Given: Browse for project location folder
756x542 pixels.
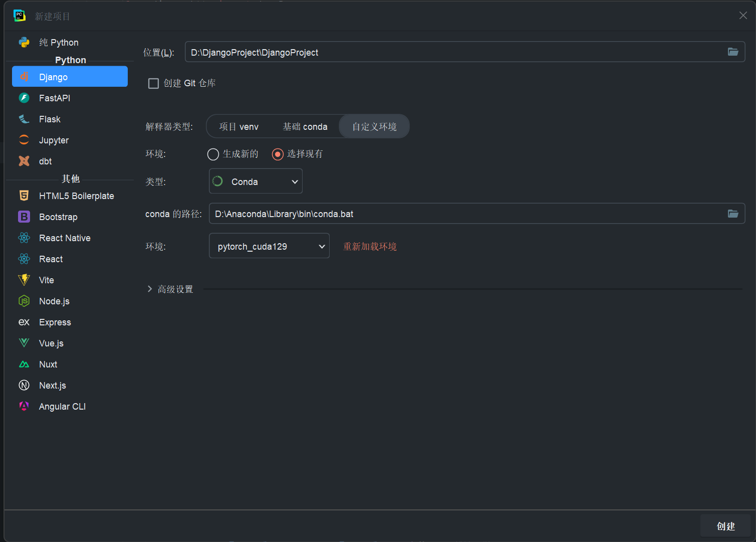Looking at the screenshot, I should [x=733, y=52].
